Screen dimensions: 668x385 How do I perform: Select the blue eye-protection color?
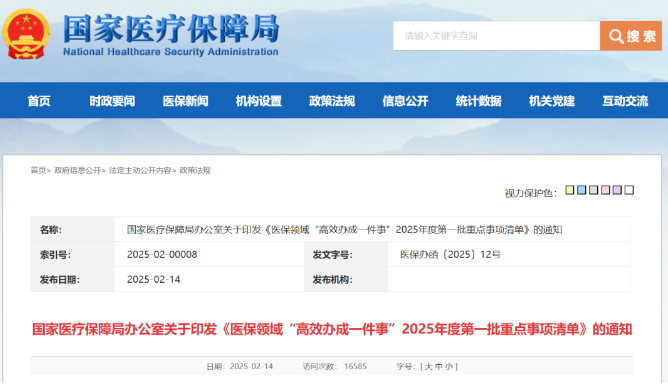click(x=582, y=190)
